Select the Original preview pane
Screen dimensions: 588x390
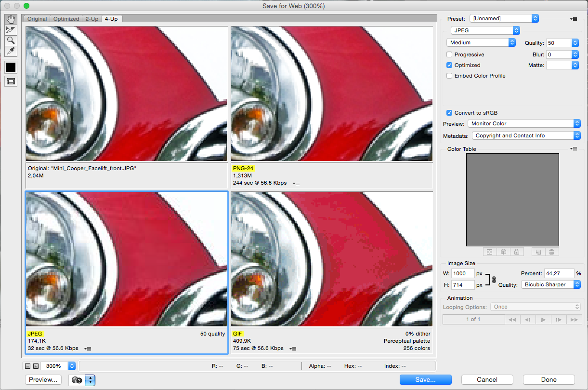click(x=126, y=94)
